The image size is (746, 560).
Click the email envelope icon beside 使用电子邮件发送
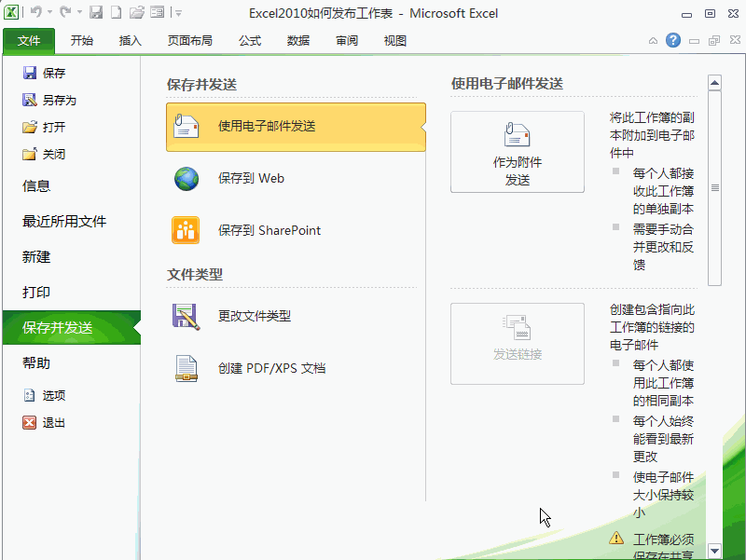[186, 126]
